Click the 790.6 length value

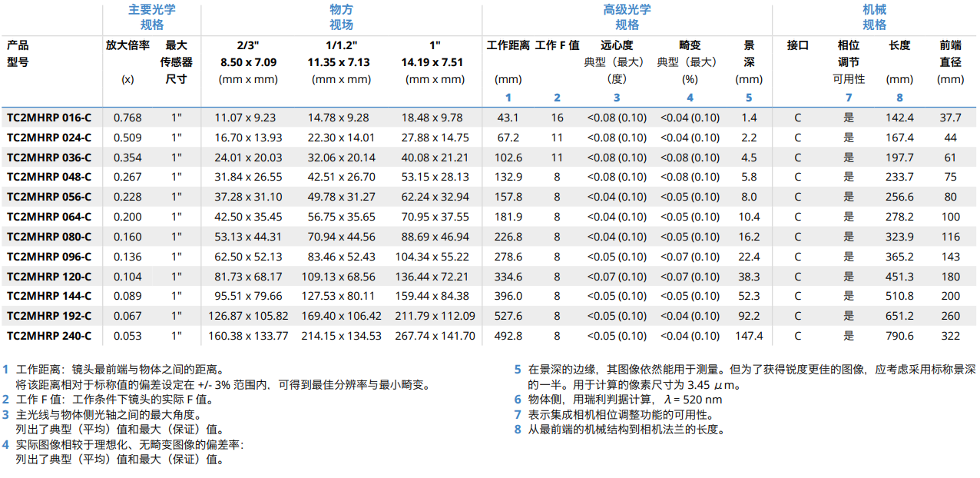tap(899, 336)
